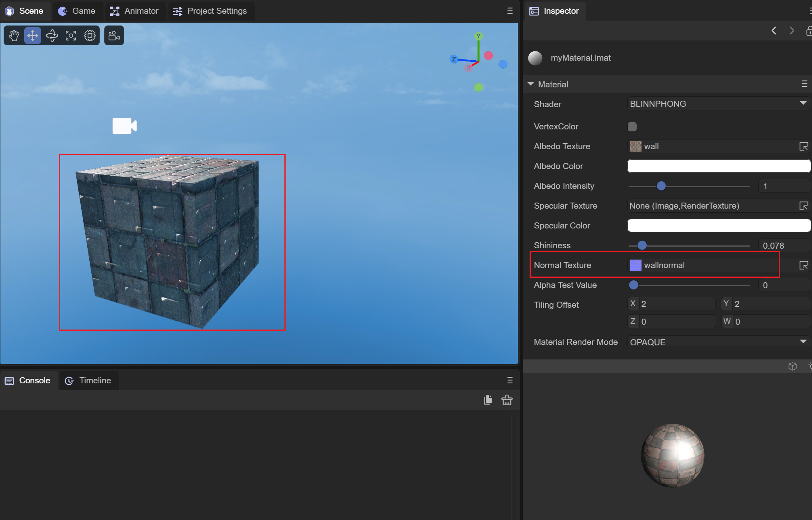This screenshot has height=520, width=812.
Task: Toggle the VertexColor checkbox
Action: click(632, 127)
